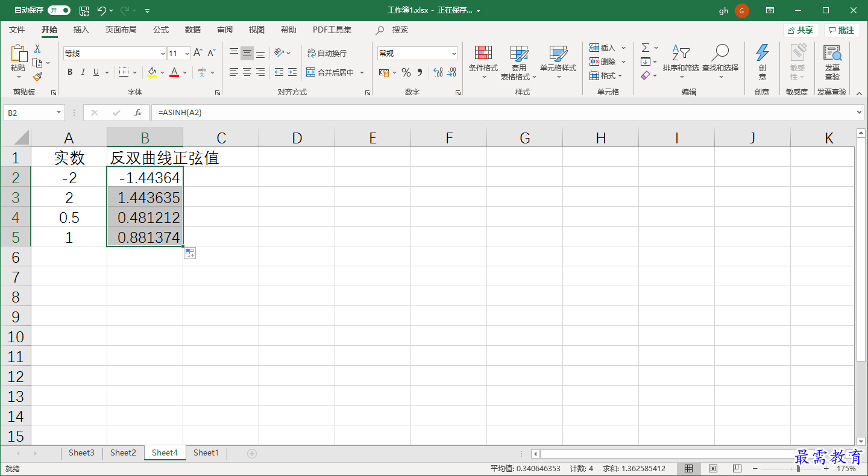Switch to Insert (插入) tab
Image resolution: width=868 pixels, height=476 pixels.
click(81, 30)
